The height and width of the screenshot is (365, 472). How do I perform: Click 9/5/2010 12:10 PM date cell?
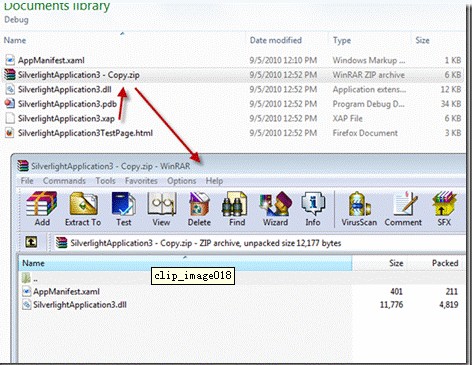(283, 60)
